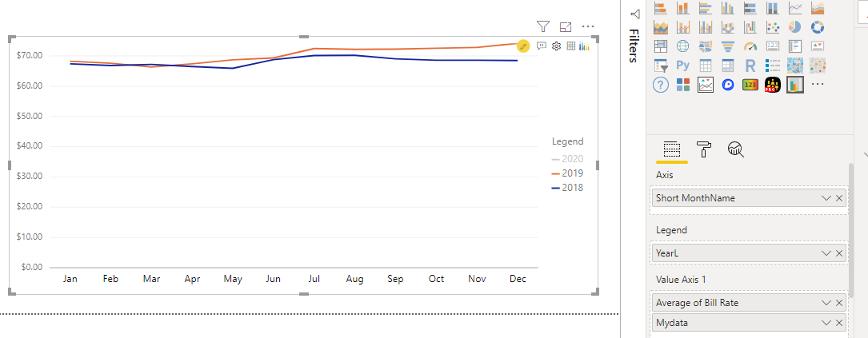Pick the multi-row card visual
This screenshot has height=338, width=868.
click(x=795, y=46)
